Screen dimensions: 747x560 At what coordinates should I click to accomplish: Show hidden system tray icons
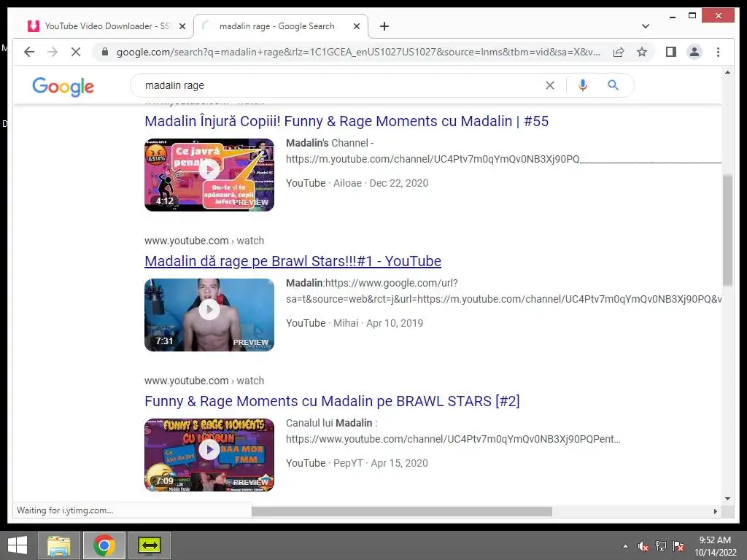coord(625,546)
